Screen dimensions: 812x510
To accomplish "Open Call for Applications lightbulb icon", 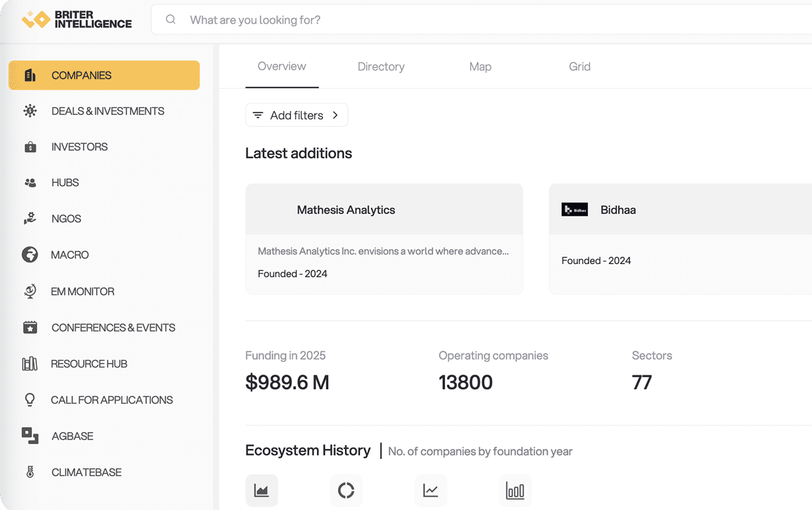I will [x=30, y=400].
